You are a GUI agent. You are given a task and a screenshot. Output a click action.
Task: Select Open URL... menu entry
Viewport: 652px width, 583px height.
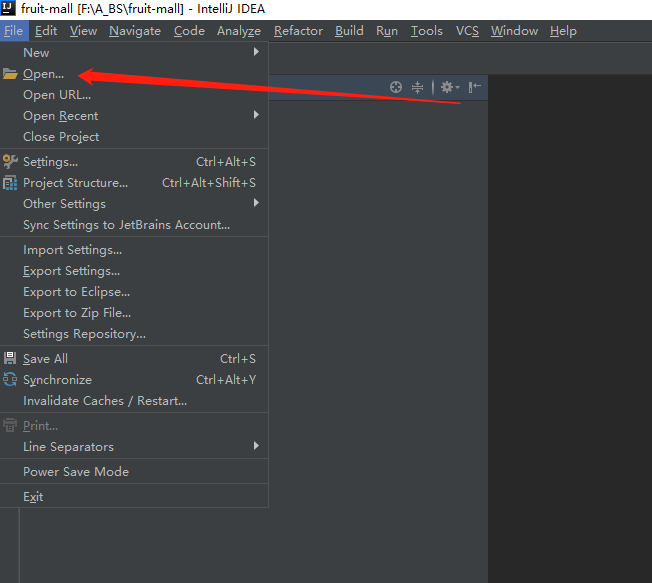(x=134, y=95)
